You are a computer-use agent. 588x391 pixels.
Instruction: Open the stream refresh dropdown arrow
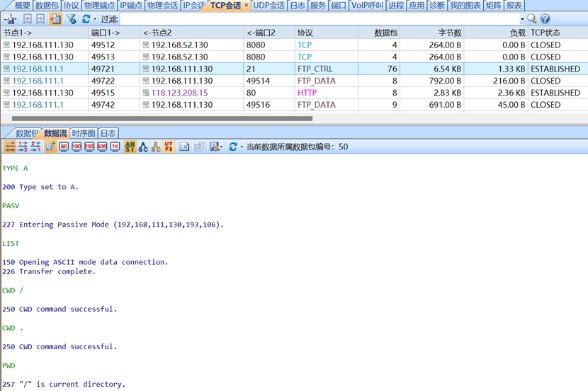[242, 147]
